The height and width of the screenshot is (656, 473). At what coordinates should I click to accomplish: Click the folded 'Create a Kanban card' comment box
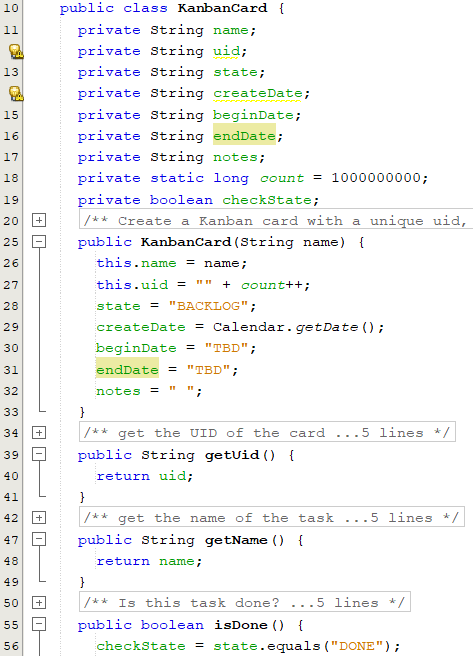[x=276, y=220]
